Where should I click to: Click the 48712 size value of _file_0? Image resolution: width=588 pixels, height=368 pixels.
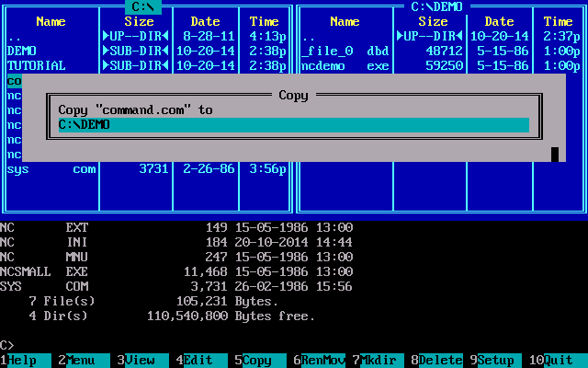click(x=445, y=52)
